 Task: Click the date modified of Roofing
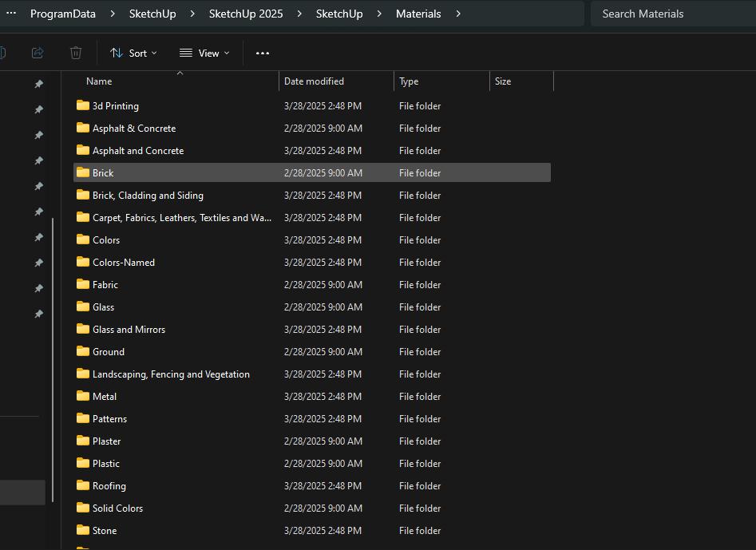(x=323, y=486)
